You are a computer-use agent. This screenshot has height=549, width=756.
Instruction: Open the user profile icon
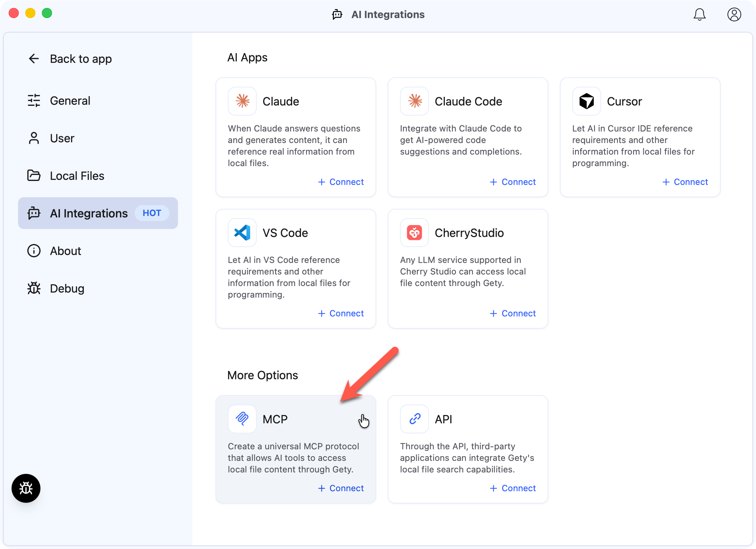pos(734,14)
